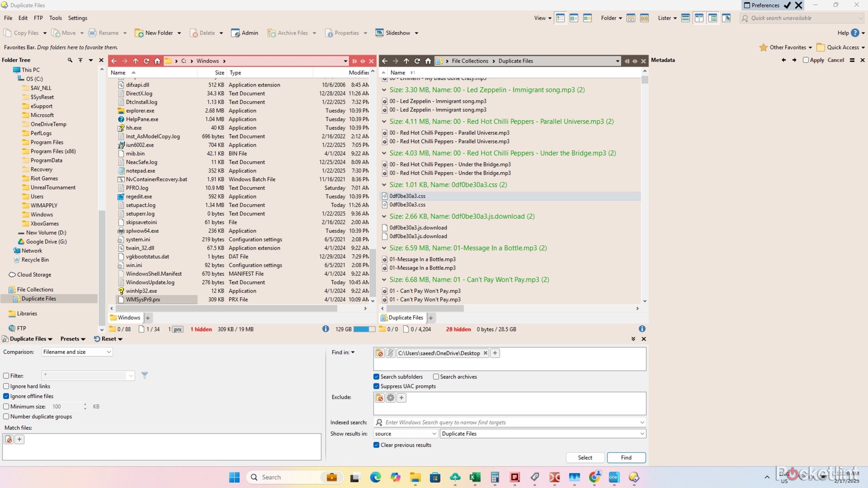Image resolution: width=868 pixels, height=488 pixels.
Task: Go back in the Windows file pane
Action: tap(114, 61)
